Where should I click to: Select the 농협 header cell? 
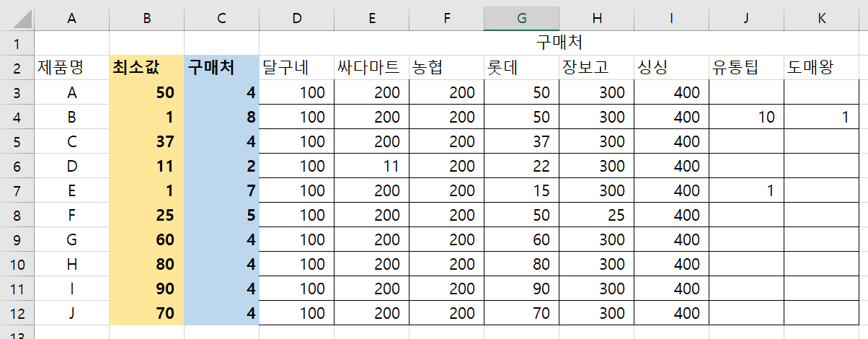(x=446, y=68)
